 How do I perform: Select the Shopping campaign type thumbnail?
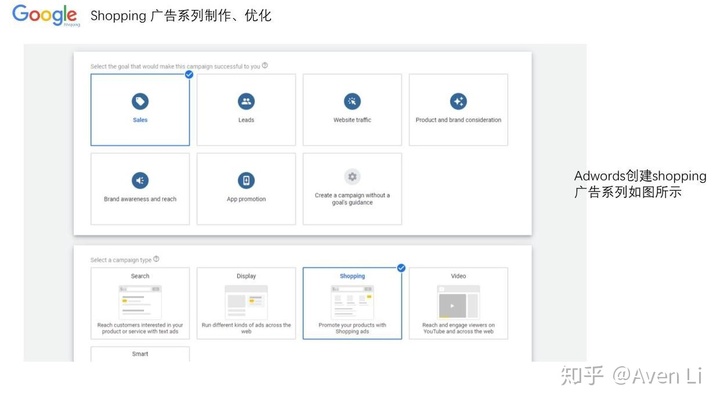tap(352, 302)
